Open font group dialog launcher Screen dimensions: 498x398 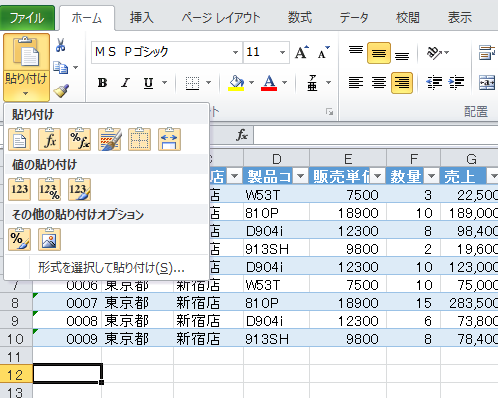pos(330,112)
